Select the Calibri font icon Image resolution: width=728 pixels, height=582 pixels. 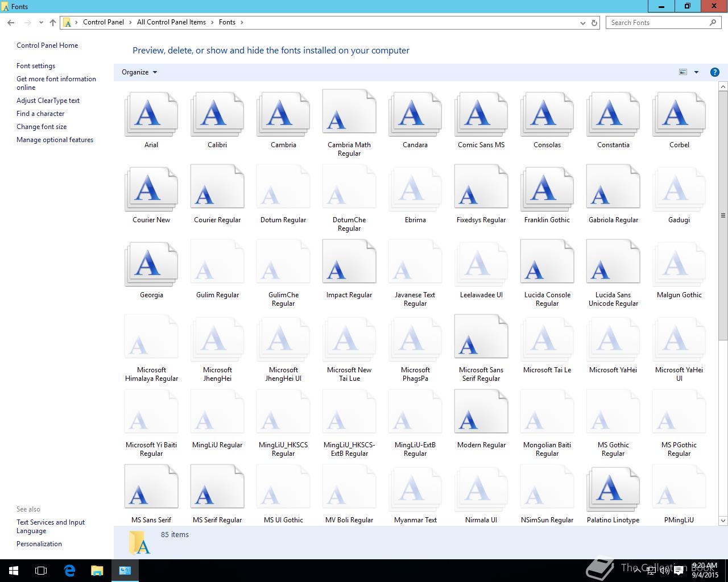coord(217,115)
